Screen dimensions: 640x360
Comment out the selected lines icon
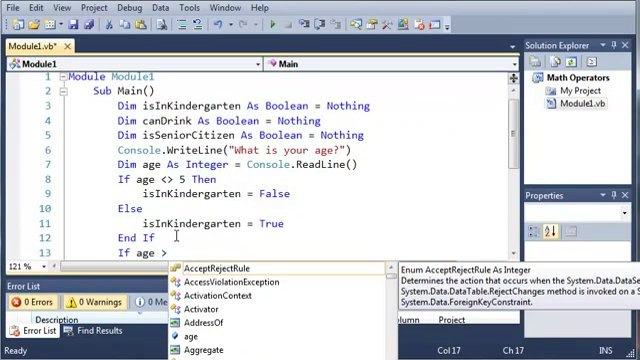coord(182,25)
